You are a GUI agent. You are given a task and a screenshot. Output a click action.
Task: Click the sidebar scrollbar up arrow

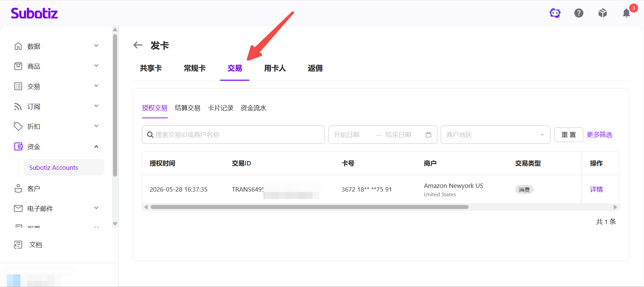pyautogui.click(x=115, y=29)
